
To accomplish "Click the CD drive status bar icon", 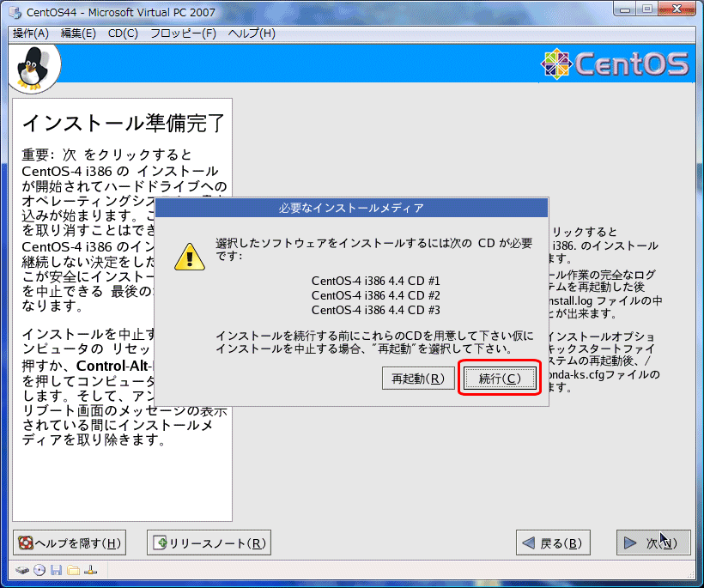I will tap(39, 570).
